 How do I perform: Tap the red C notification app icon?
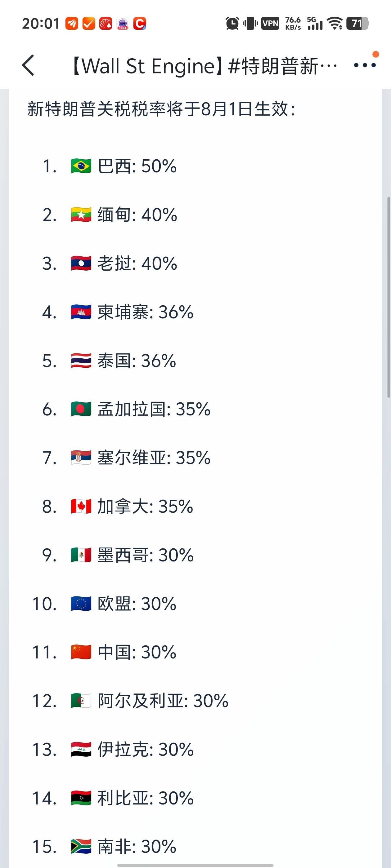139,24
